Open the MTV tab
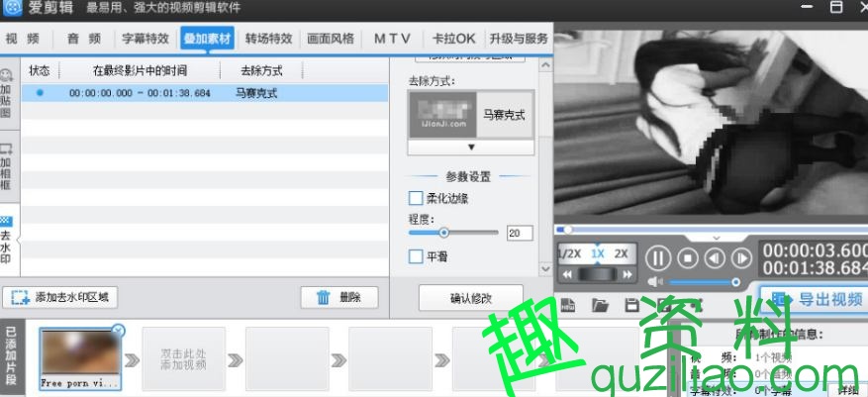The image size is (868, 397). (393, 39)
